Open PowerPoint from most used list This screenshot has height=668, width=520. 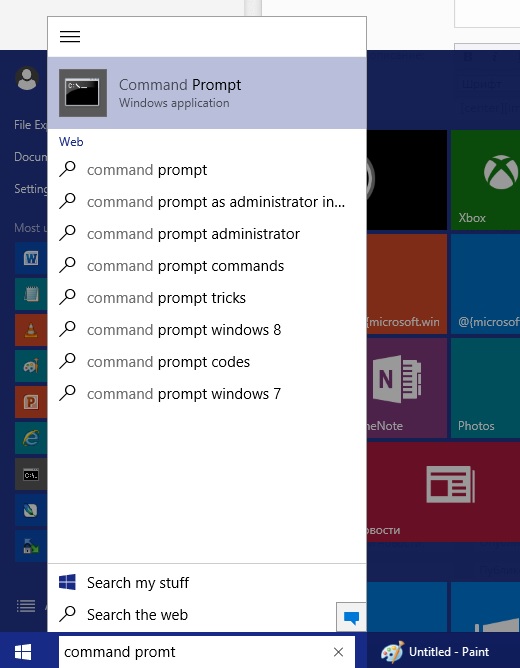(x=31, y=402)
